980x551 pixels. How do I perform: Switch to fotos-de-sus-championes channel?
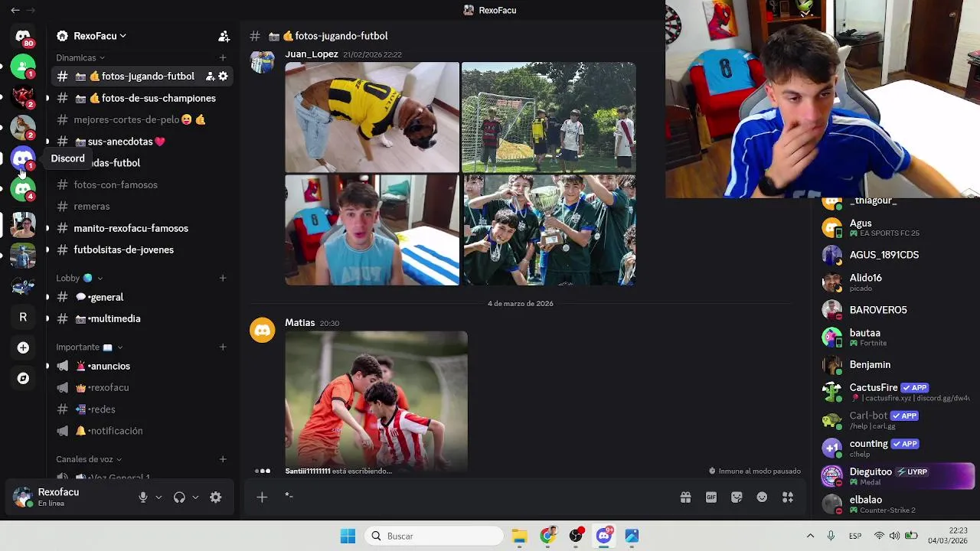coord(142,98)
